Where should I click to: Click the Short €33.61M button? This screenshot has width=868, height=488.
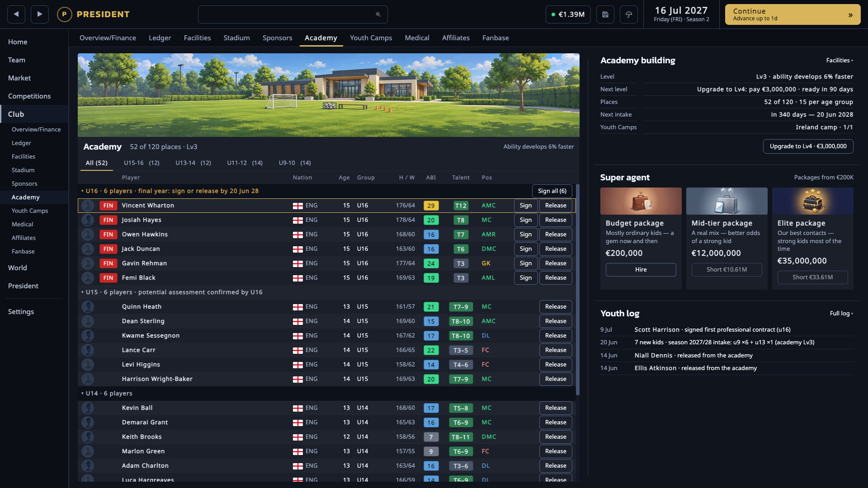click(x=812, y=277)
